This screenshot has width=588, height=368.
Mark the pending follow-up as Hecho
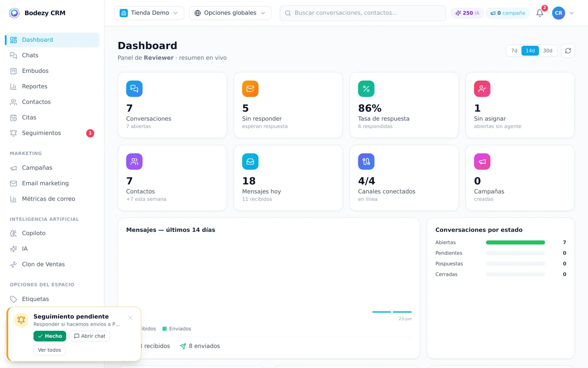50,336
